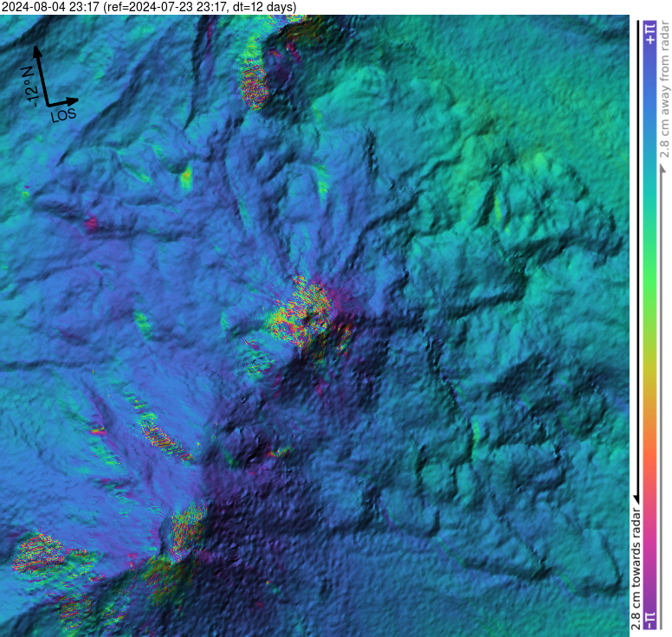The height and width of the screenshot is (637, 672).
Task: Click the date title '2024-08-04 23:17' text
Action: (50, 7)
